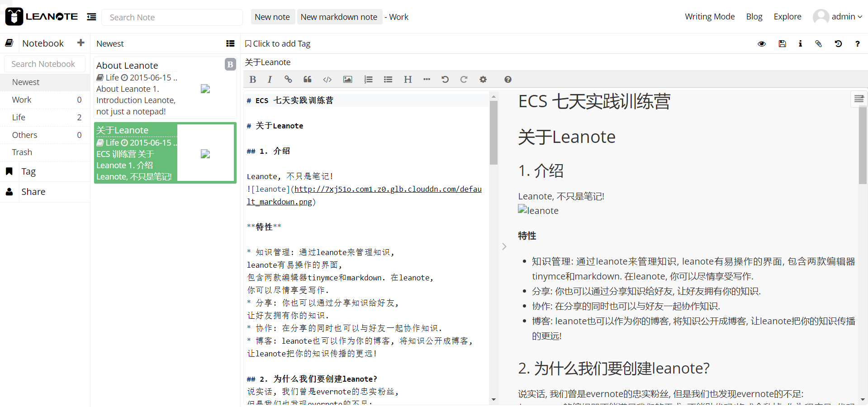This screenshot has height=407, width=868.
Task: Click the Notebook section header
Action: click(43, 43)
